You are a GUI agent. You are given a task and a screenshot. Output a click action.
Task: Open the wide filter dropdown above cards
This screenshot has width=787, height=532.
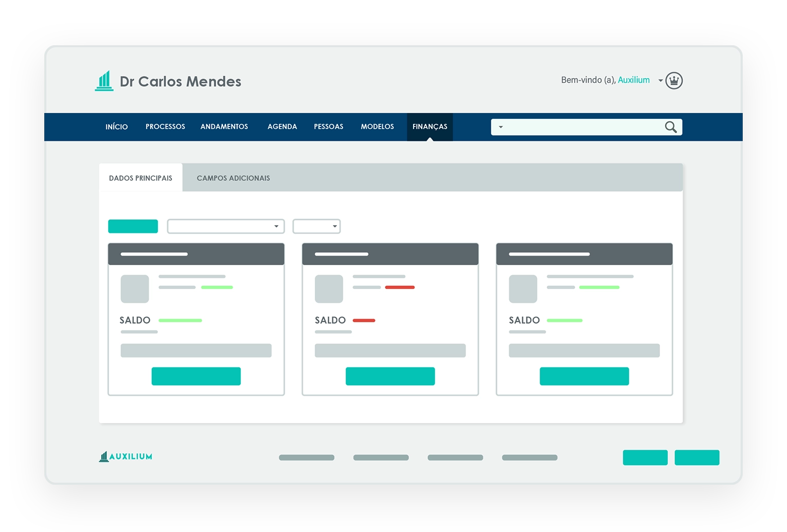click(x=226, y=226)
